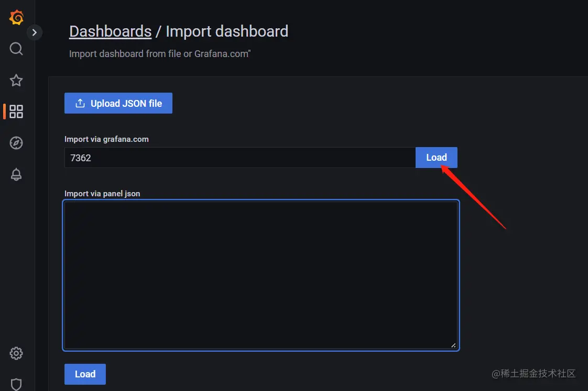Open Configuration gear icon
The width and height of the screenshot is (588, 391).
(x=16, y=353)
